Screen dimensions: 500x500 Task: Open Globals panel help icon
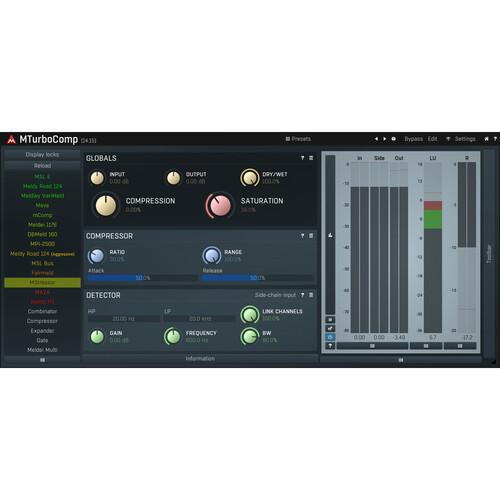(x=303, y=158)
